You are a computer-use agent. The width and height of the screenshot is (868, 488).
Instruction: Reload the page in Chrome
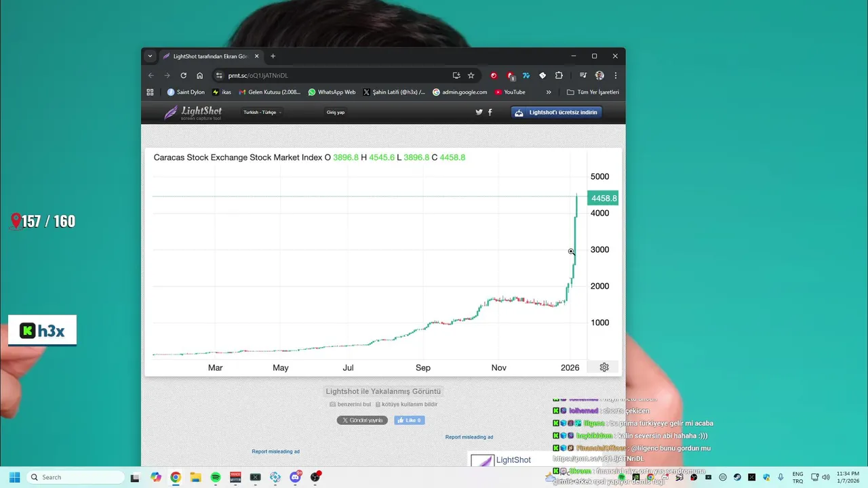point(183,75)
